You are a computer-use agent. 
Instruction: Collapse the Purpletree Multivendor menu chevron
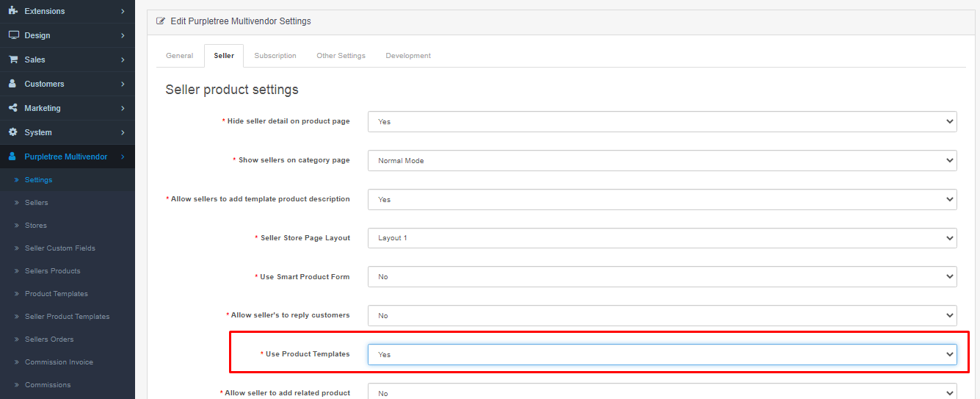point(123,157)
